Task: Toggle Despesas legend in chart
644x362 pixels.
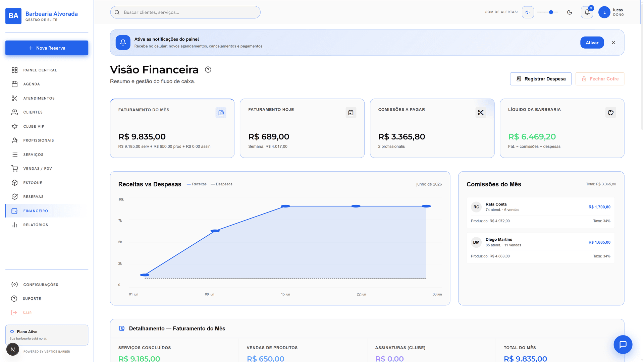Action: pos(221,184)
